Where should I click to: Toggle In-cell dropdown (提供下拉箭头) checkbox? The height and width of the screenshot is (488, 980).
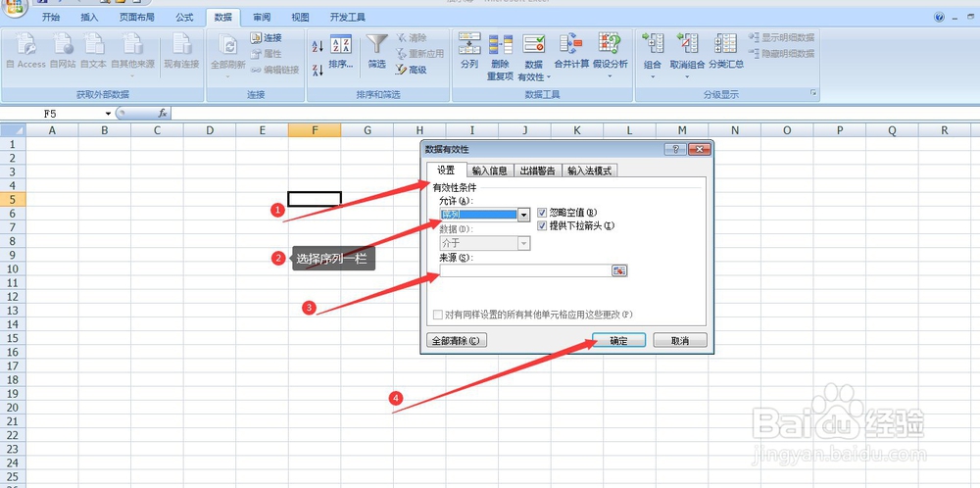point(542,225)
